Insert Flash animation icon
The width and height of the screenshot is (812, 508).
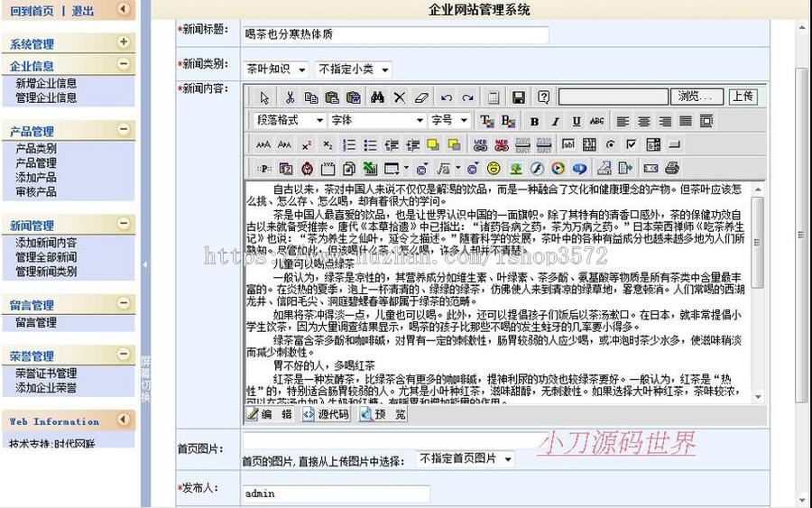537,169
